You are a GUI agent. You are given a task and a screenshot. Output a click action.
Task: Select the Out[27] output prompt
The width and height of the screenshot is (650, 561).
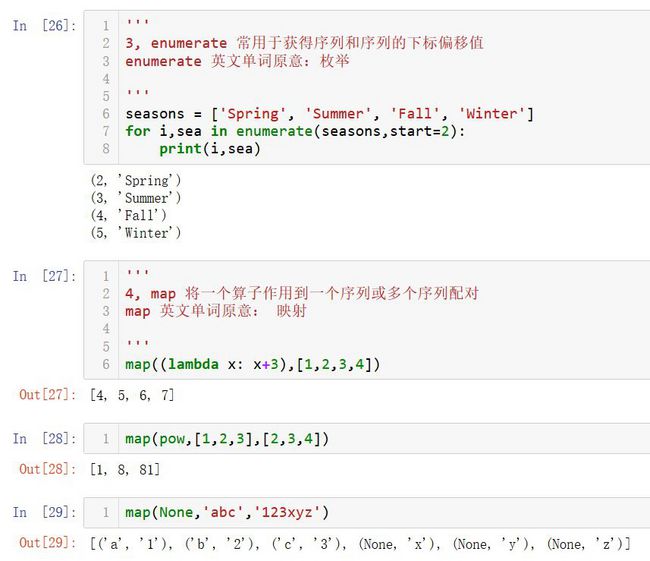(48, 394)
